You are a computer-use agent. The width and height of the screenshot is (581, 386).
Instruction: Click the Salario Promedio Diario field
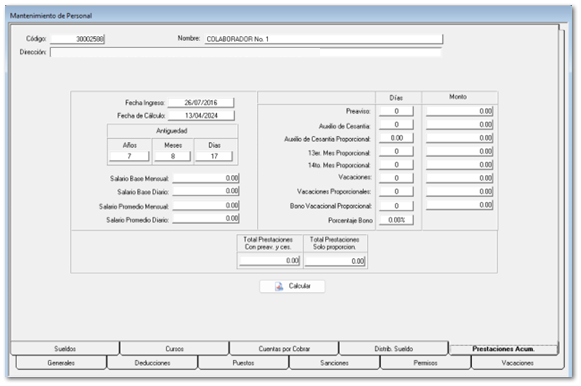click(x=206, y=219)
